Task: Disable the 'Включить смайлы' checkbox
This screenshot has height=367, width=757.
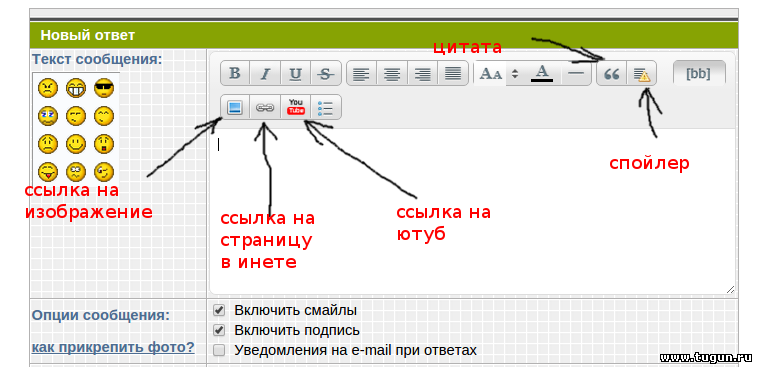Action: 219,310
